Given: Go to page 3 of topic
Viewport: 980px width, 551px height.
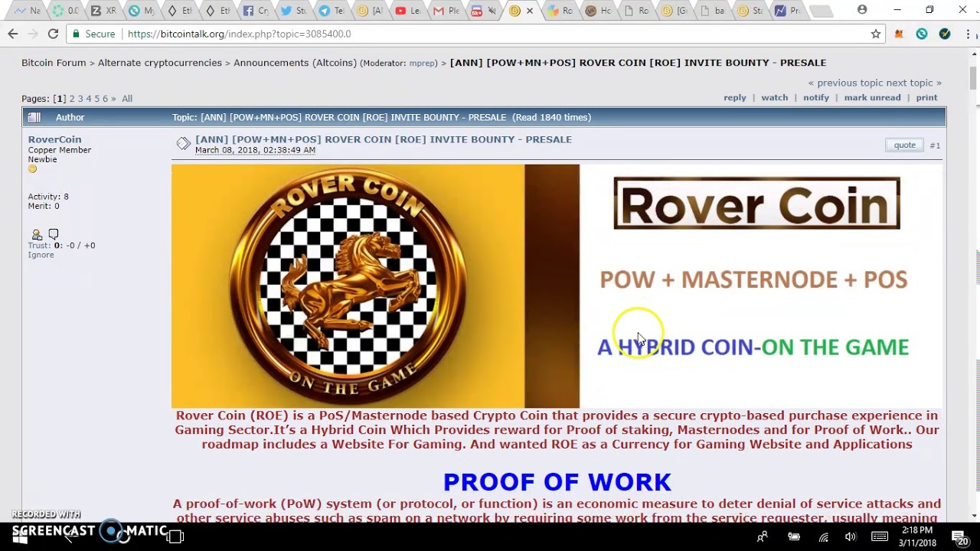Looking at the screenshot, I should click(80, 99).
